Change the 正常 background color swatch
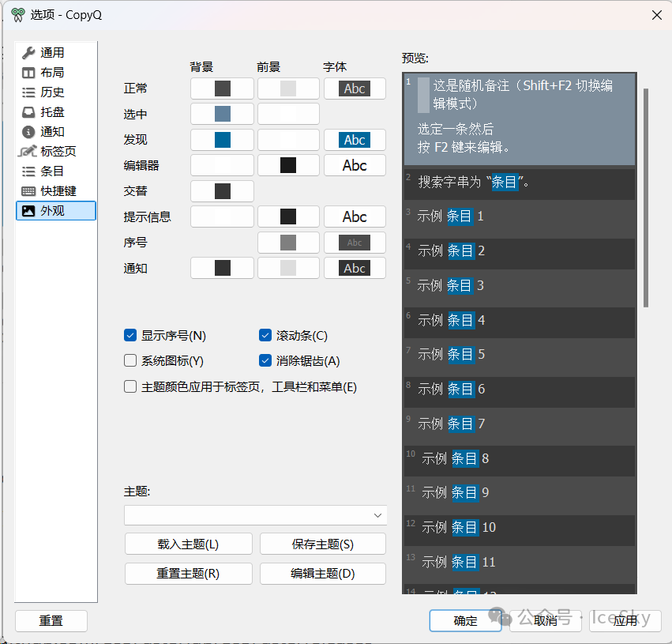672x644 pixels. (x=223, y=89)
